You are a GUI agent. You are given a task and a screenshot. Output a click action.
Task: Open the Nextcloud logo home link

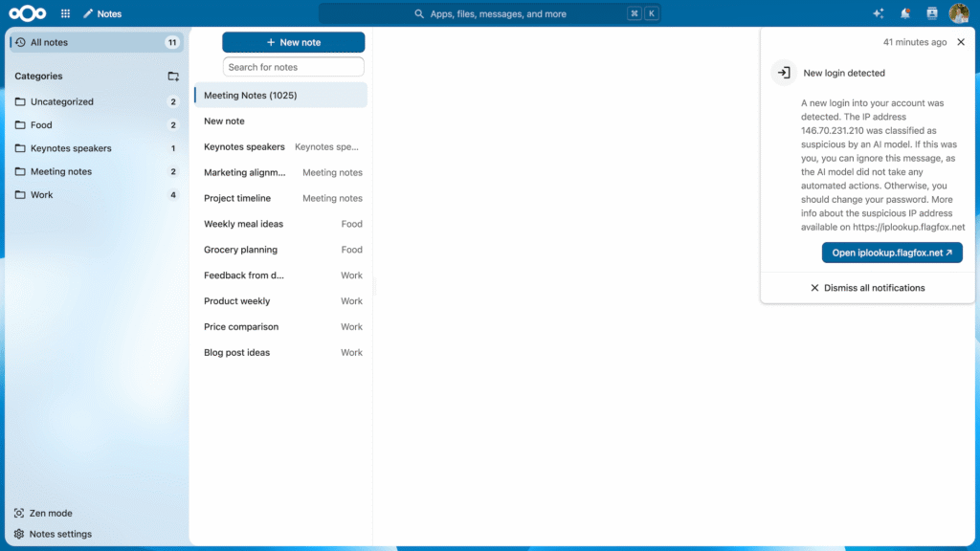pyautogui.click(x=28, y=13)
